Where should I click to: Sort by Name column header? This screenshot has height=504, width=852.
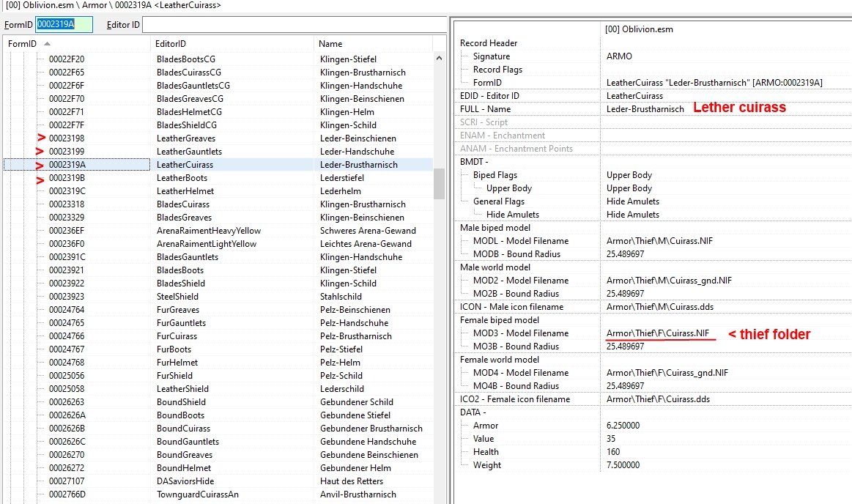(x=373, y=44)
